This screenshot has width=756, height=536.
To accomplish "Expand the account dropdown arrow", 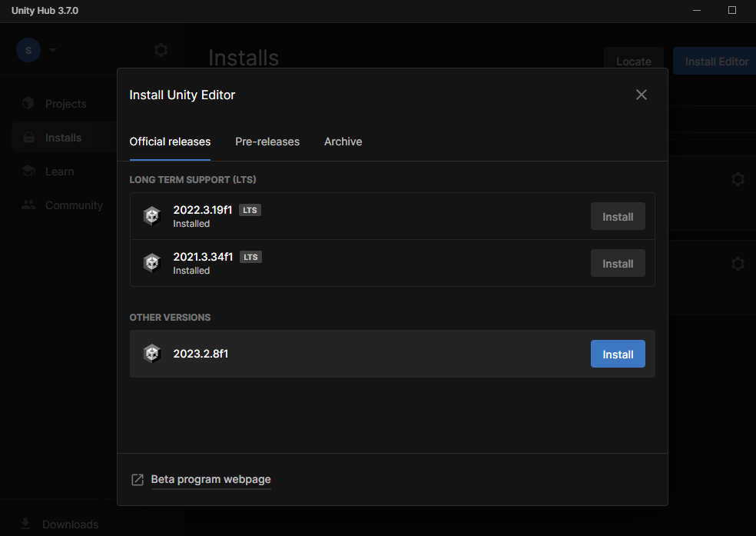I will pyautogui.click(x=52, y=50).
